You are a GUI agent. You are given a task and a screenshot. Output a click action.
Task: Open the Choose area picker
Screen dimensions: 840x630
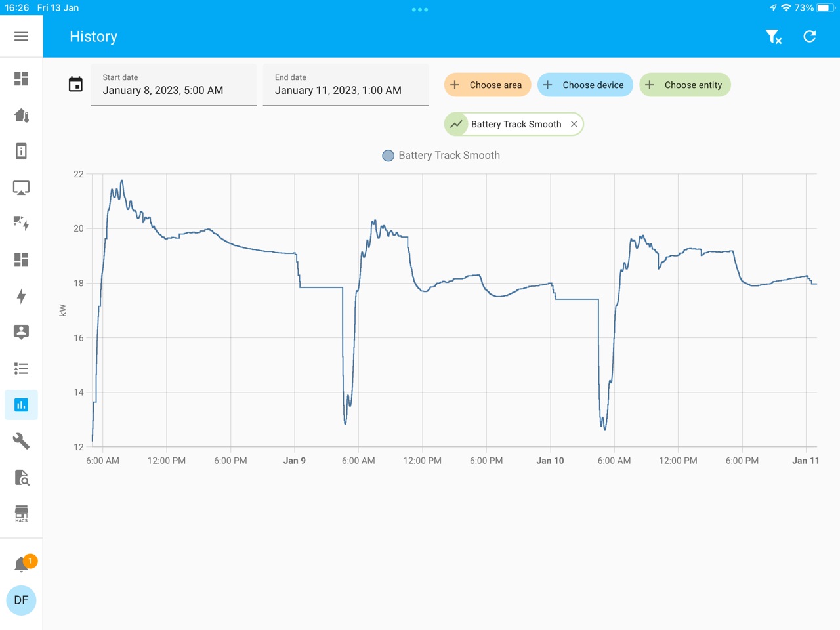[x=488, y=85]
